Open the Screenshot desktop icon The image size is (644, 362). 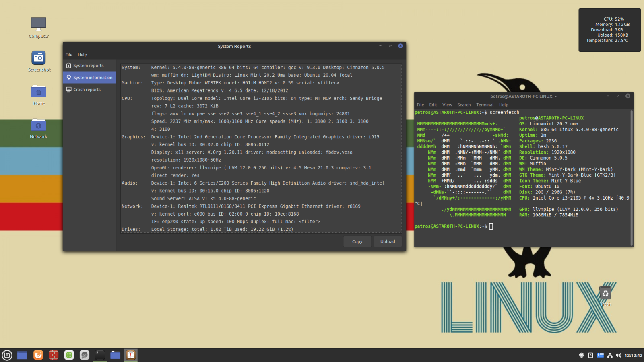click(x=39, y=61)
